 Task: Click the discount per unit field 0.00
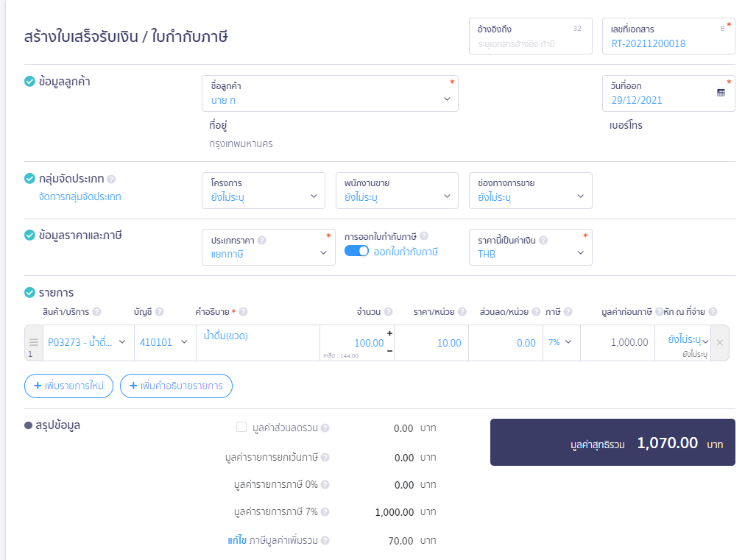click(506, 342)
